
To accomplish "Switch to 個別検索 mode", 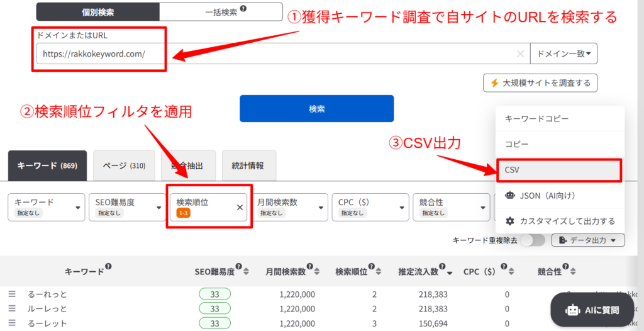I will pyautogui.click(x=97, y=12).
